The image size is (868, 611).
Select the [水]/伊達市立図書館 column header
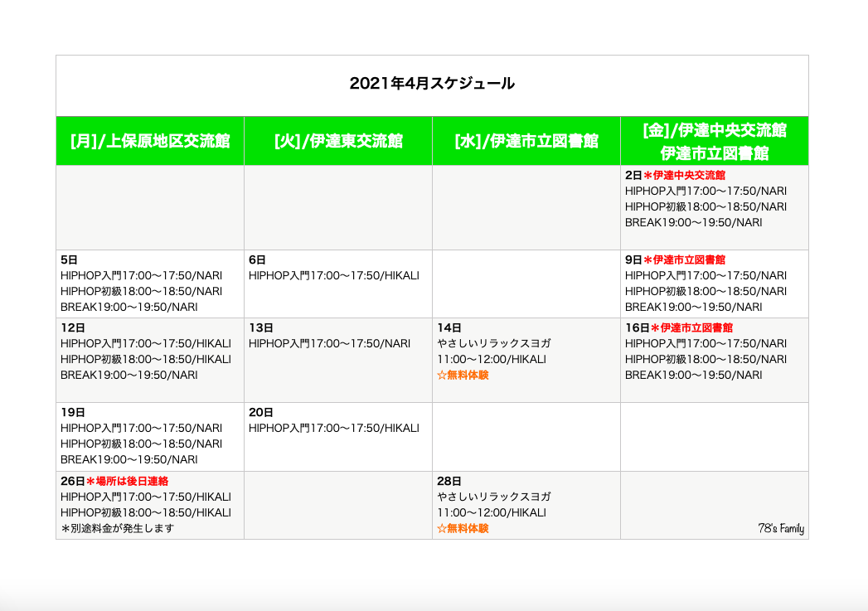click(x=526, y=141)
